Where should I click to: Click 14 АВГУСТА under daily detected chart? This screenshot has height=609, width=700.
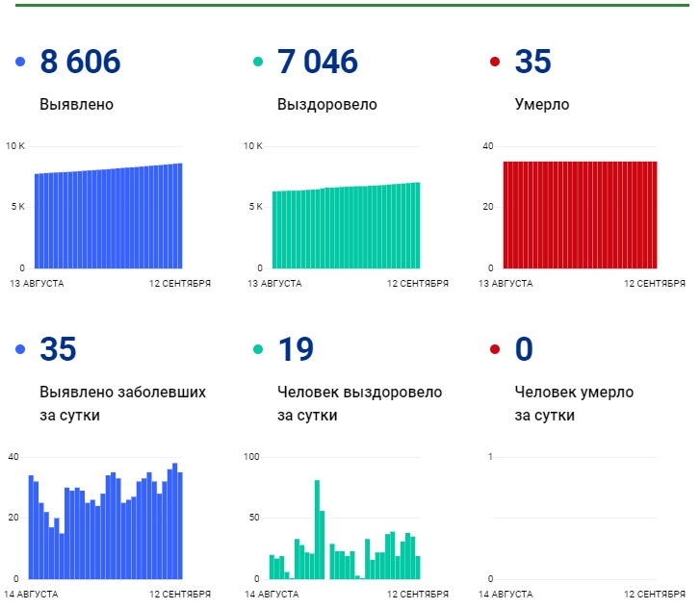pos(31,595)
